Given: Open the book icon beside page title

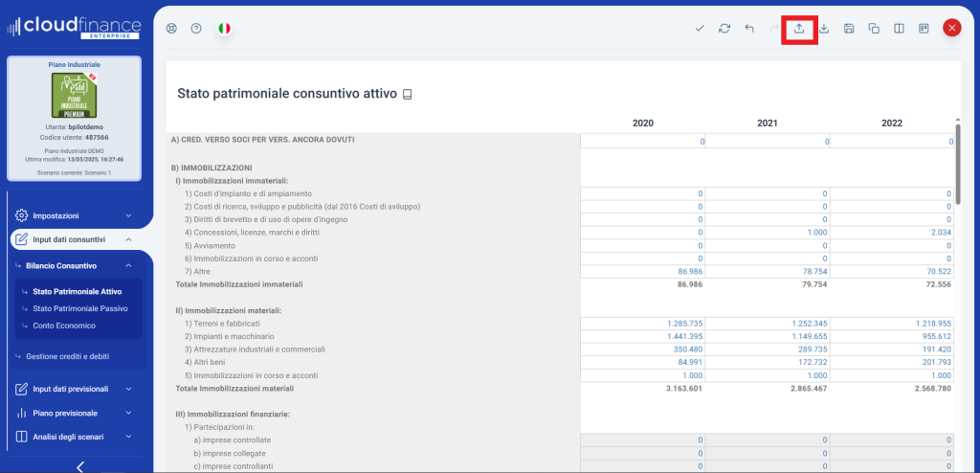Looking at the screenshot, I should (408, 95).
